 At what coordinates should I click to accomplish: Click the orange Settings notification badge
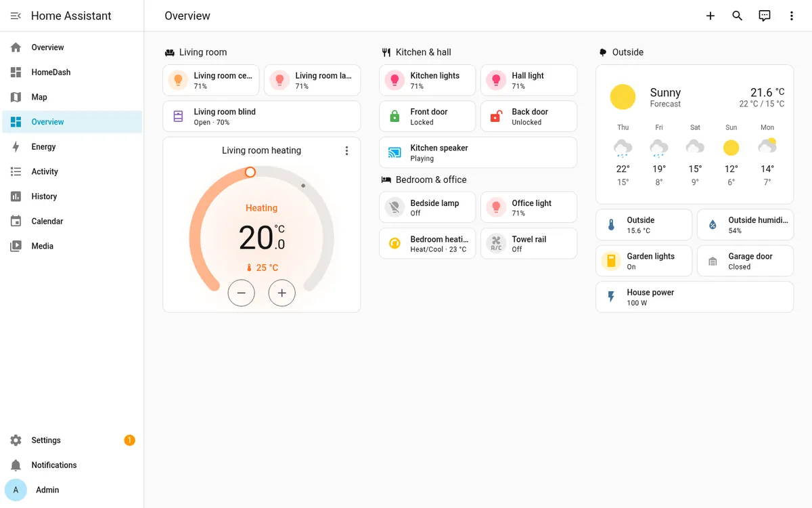[129, 440]
